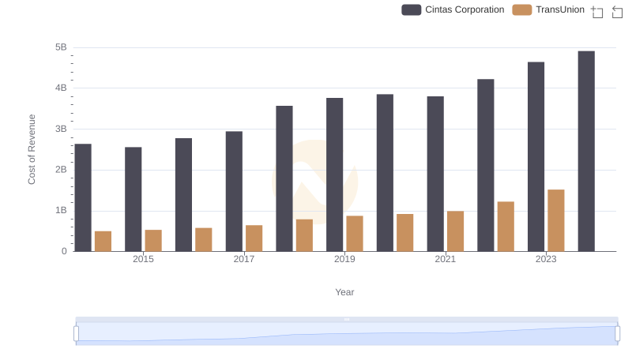Image resolution: width=632 pixels, height=364 pixels.
Task: Click inside the range slider preview area
Action: (x=347, y=334)
